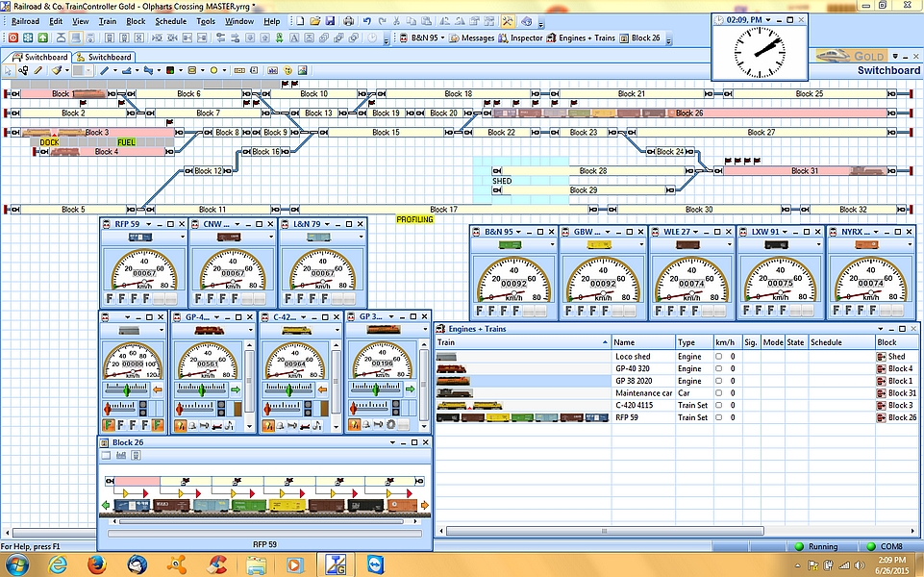Toggle km/h checkbox for GP 38 2020
The width and height of the screenshot is (924, 577).
(x=718, y=381)
